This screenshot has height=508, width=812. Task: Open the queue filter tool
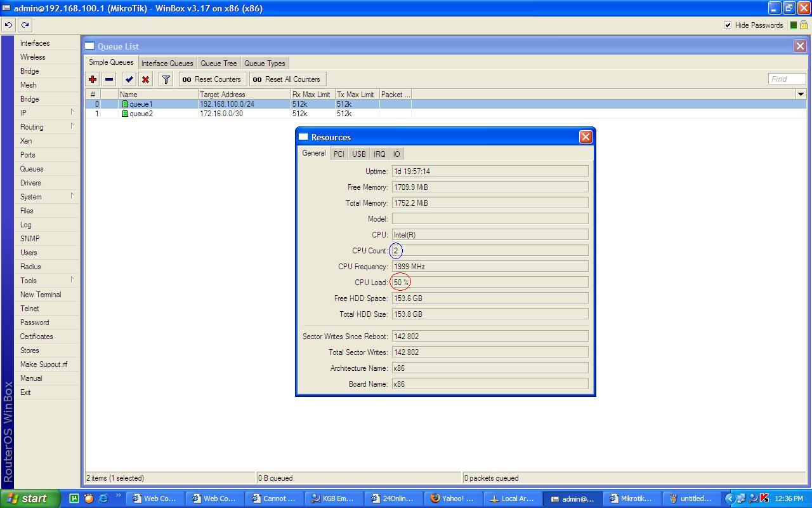click(x=165, y=79)
